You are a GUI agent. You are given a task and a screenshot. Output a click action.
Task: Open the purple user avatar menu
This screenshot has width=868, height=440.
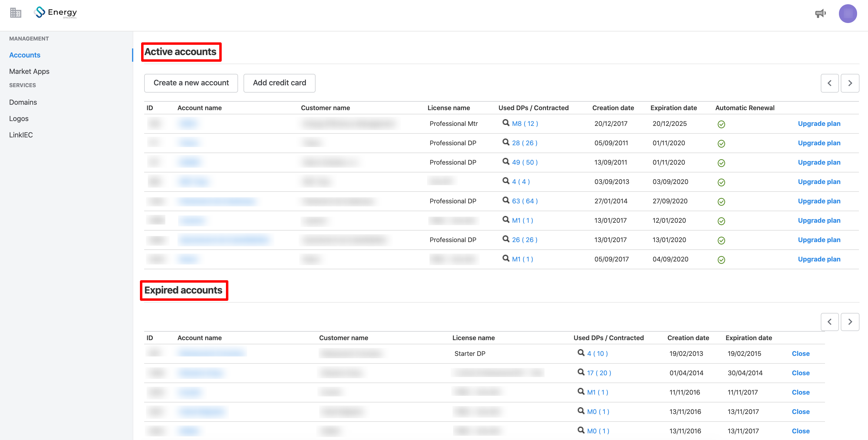(x=848, y=13)
